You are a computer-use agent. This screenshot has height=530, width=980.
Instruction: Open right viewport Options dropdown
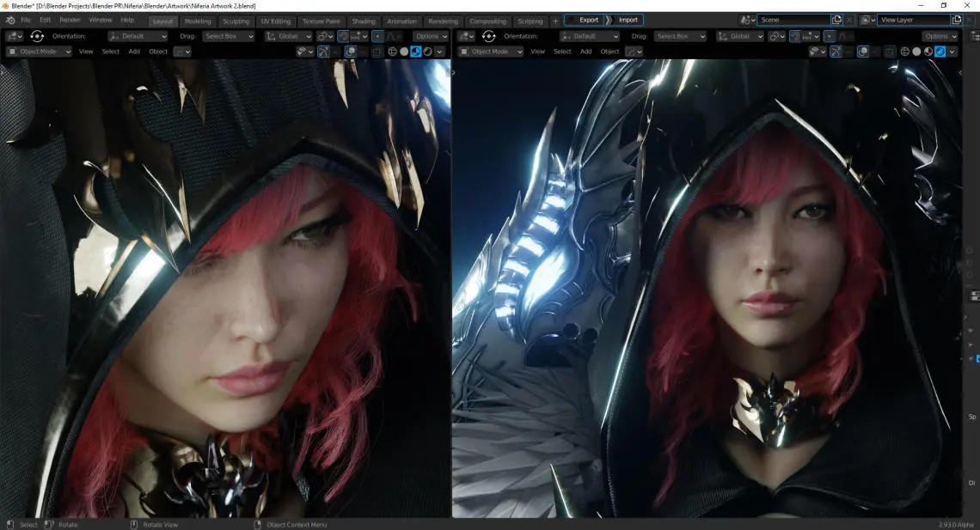940,36
